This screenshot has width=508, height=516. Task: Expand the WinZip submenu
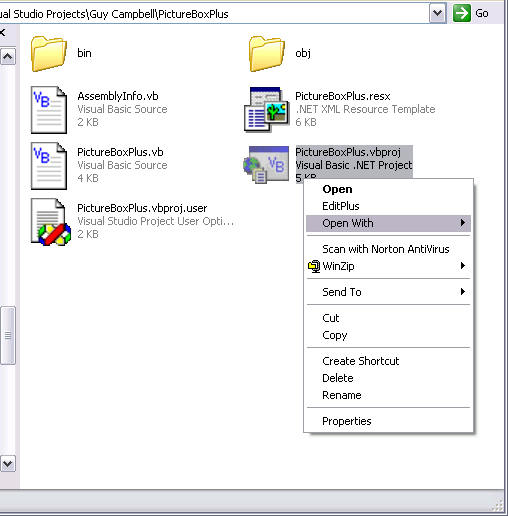coord(388,266)
